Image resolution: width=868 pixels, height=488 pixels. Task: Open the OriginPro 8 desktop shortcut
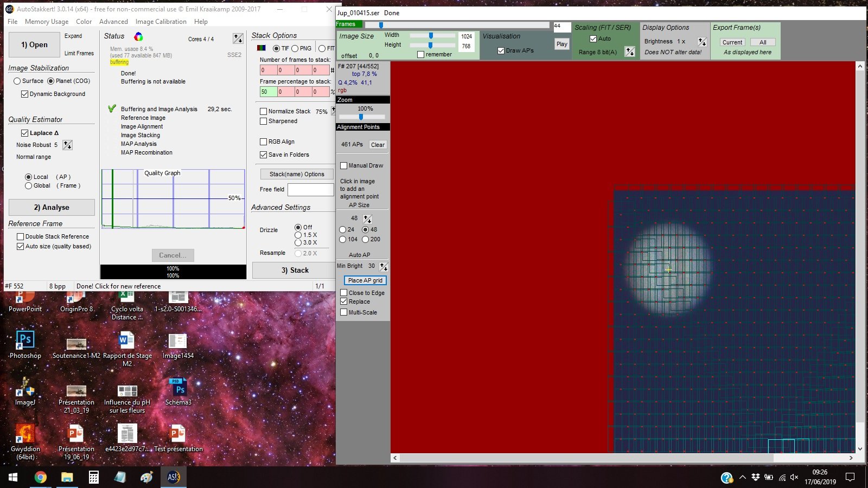[76, 301]
